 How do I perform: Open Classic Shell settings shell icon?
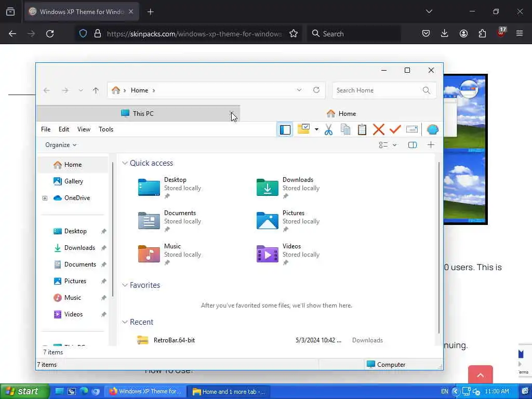click(433, 129)
